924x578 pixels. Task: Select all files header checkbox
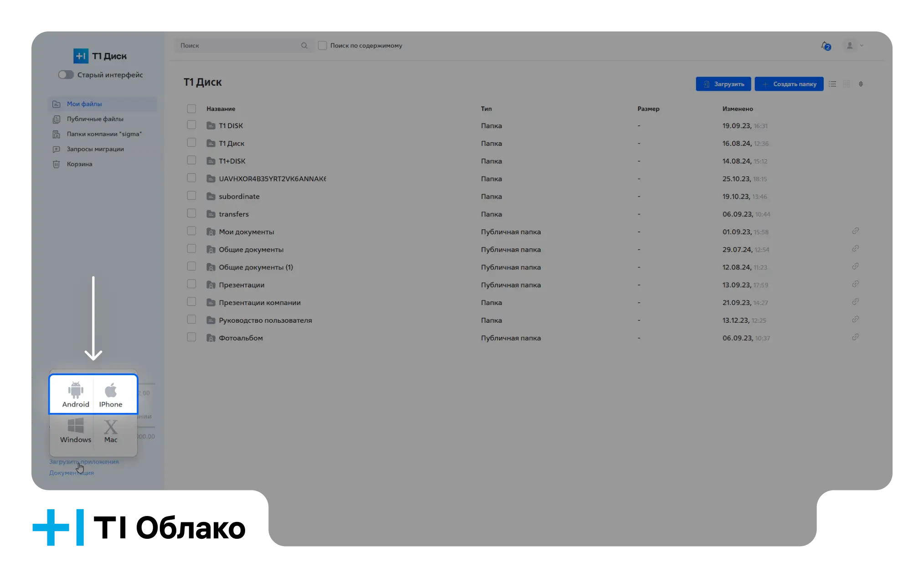click(x=191, y=108)
